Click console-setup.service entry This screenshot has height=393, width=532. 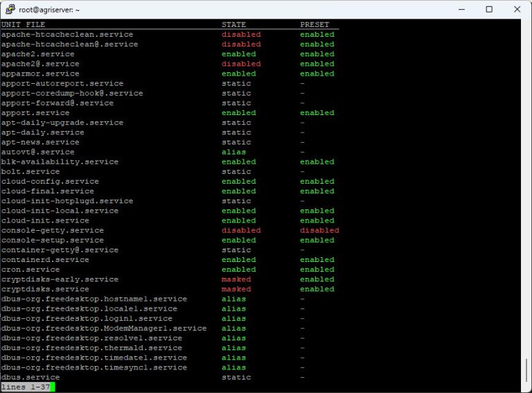point(52,241)
